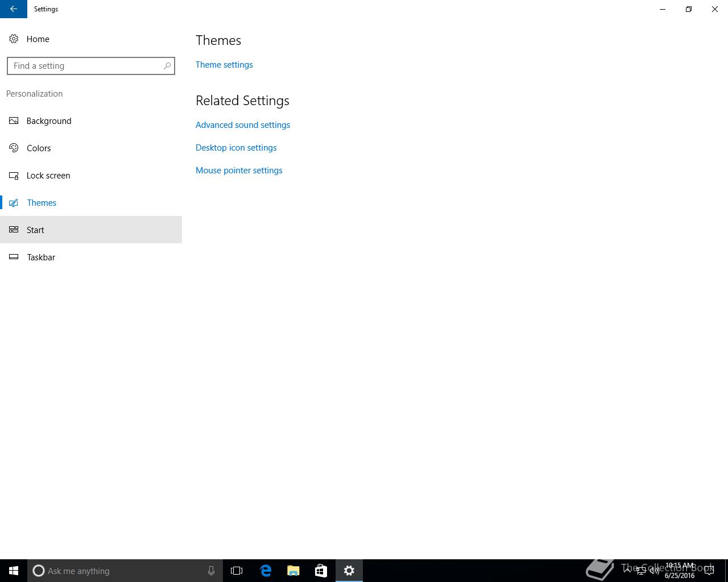
Task: Open Mouse pointer settings link
Action: [x=239, y=171]
